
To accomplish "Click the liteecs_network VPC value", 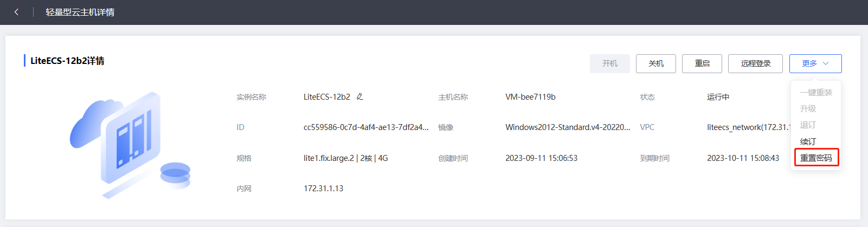I will coord(748,127).
